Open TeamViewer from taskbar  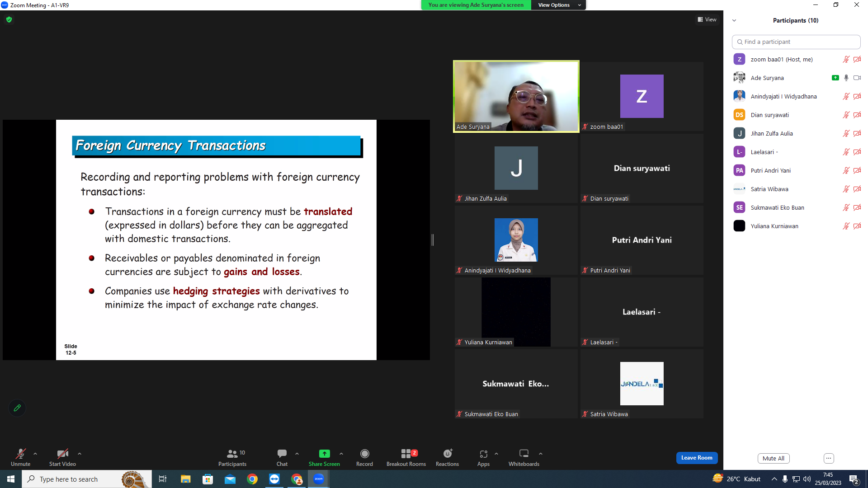tap(274, 479)
